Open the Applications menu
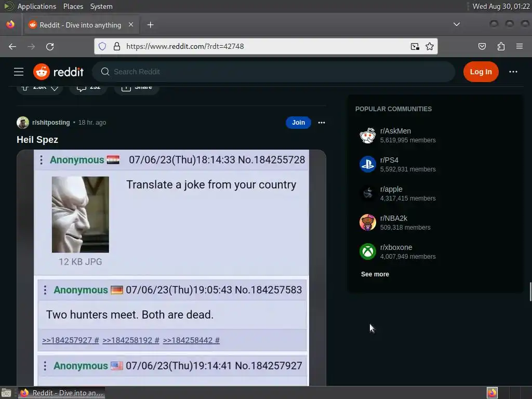Viewport: 532px width, 399px height. pyautogui.click(x=37, y=6)
